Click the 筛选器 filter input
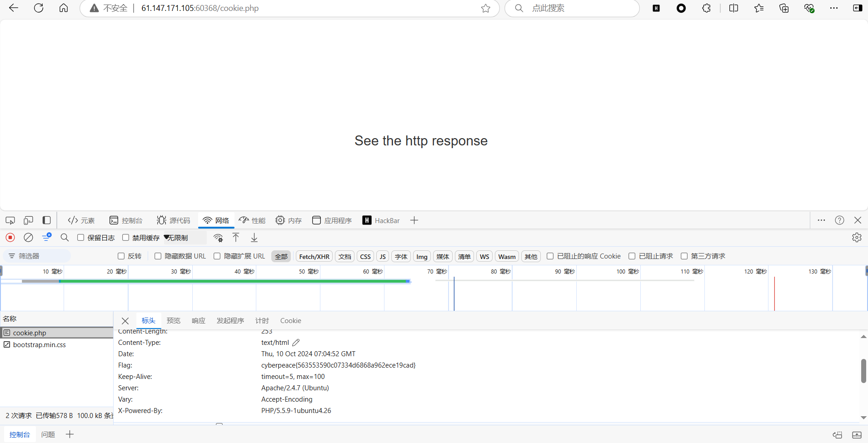The height and width of the screenshot is (443, 868). click(x=37, y=256)
